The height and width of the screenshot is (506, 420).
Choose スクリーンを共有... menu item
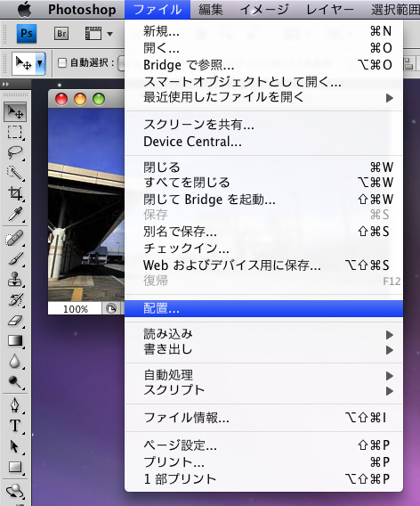(263, 125)
